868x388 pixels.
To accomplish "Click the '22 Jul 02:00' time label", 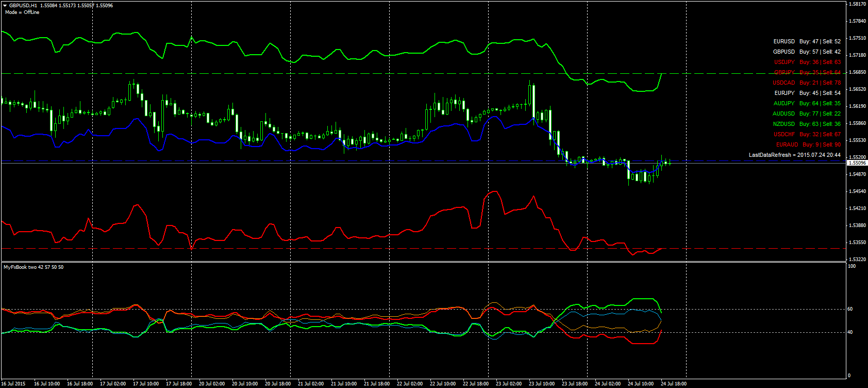I will point(410,384).
